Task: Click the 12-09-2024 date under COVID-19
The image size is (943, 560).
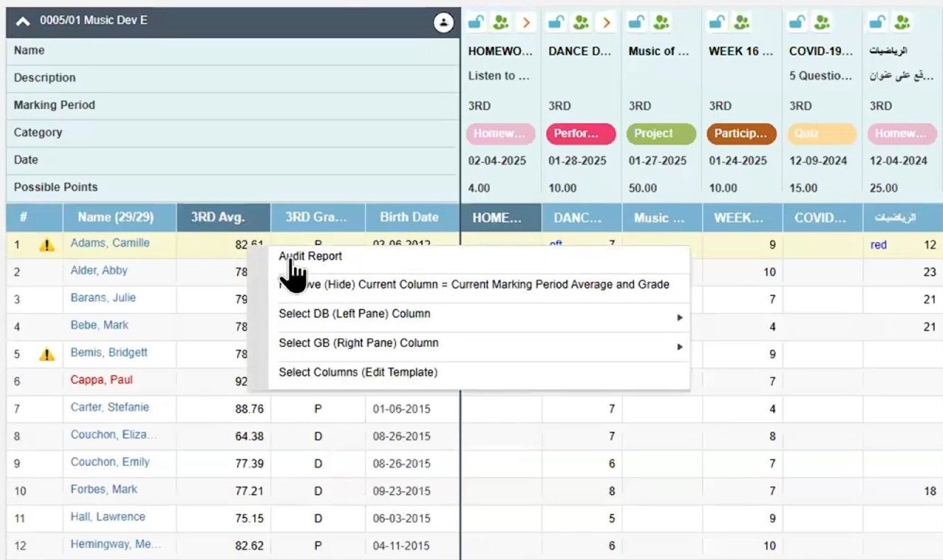Action: coord(818,161)
